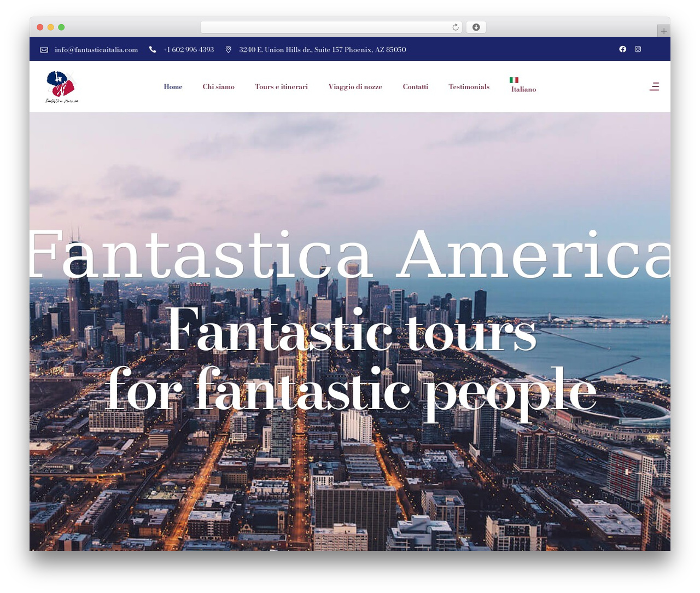Open the hamburger side menu icon
Screen dimensions: 700x593
click(x=654, y=86)
